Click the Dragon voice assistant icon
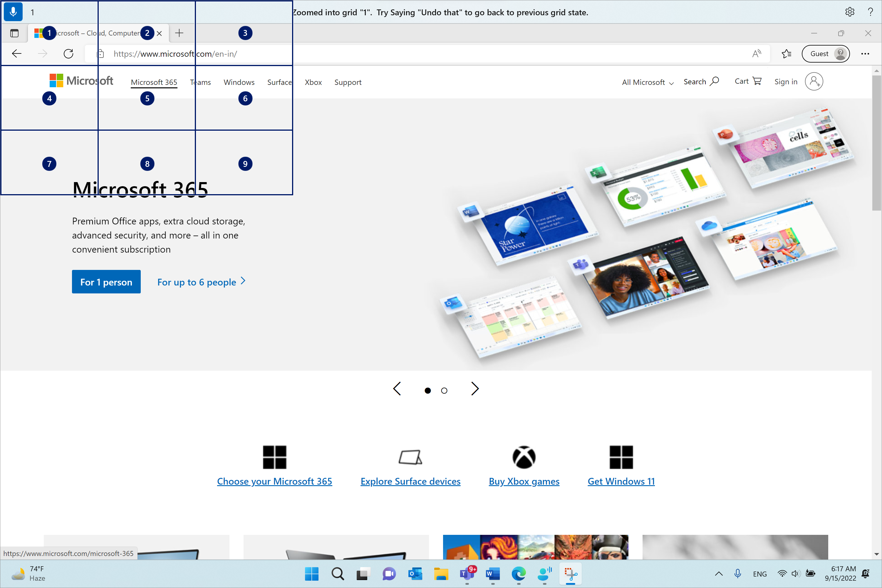This screenshot has width=882, height=588. pos(13,11)
